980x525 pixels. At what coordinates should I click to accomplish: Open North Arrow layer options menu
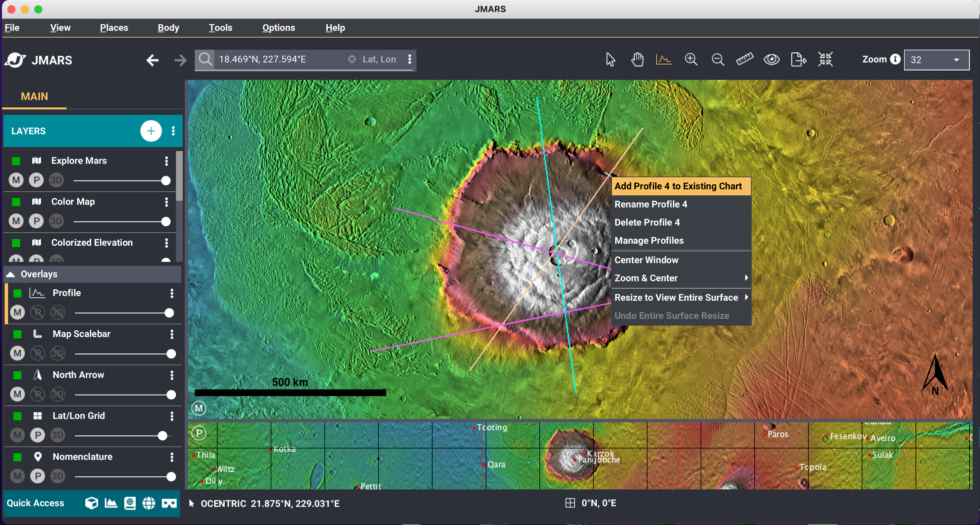click(172, 375)
